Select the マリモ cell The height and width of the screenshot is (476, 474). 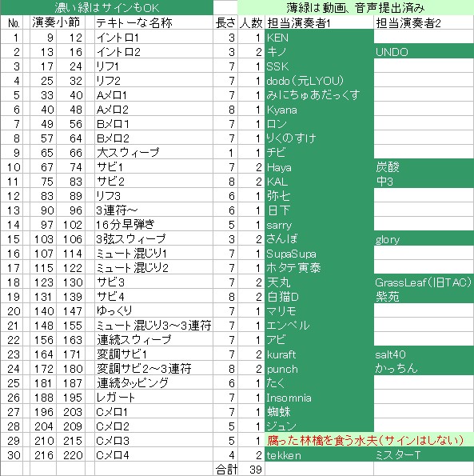320,311
